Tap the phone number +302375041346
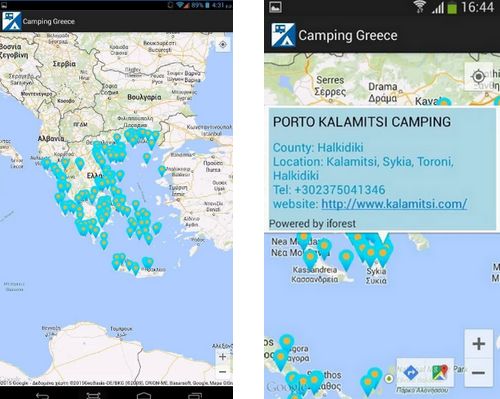 pos(340,190)
